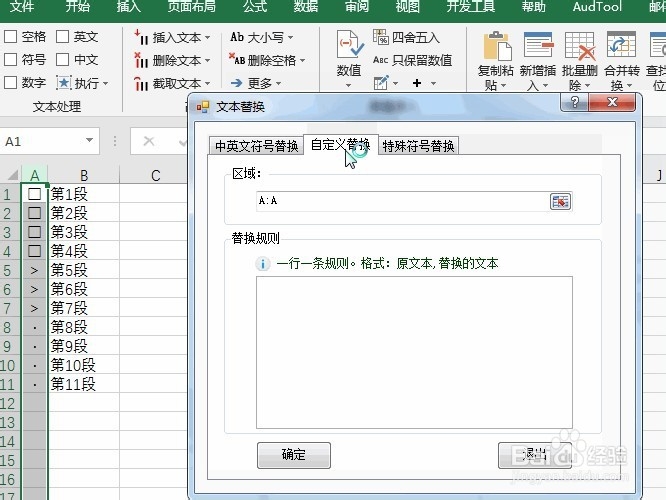
Task: Click the 数值 document icon
Action: click(x=350, y=44)
